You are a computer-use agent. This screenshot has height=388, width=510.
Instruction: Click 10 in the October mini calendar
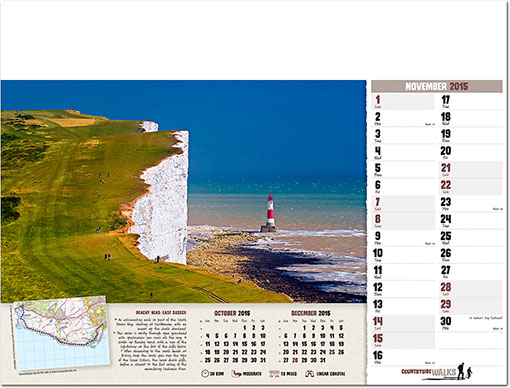tap(263, 336)
